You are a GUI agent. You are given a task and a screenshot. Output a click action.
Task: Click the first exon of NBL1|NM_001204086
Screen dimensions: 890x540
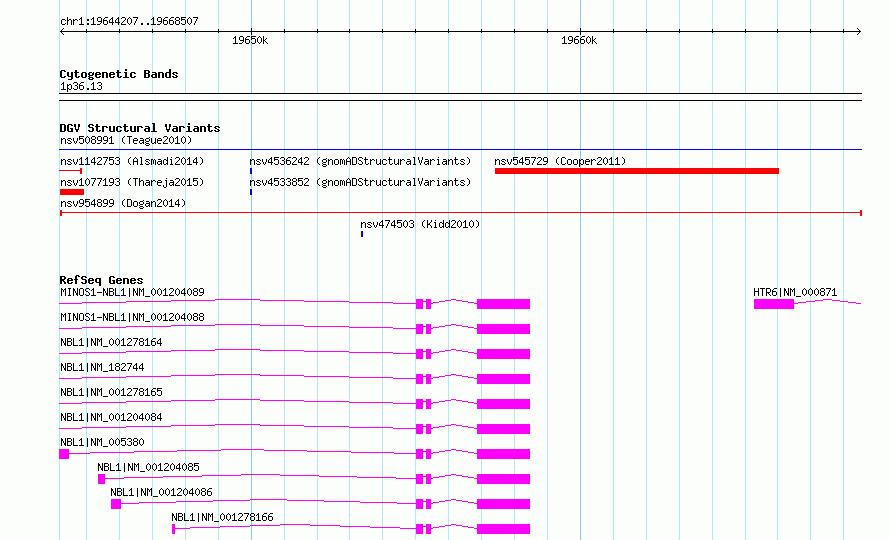point(116,504)
